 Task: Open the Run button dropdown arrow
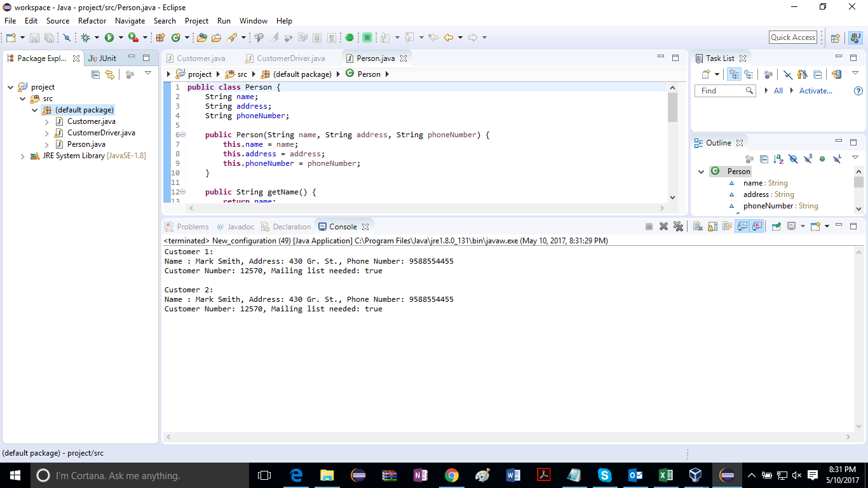pos(121,37)
